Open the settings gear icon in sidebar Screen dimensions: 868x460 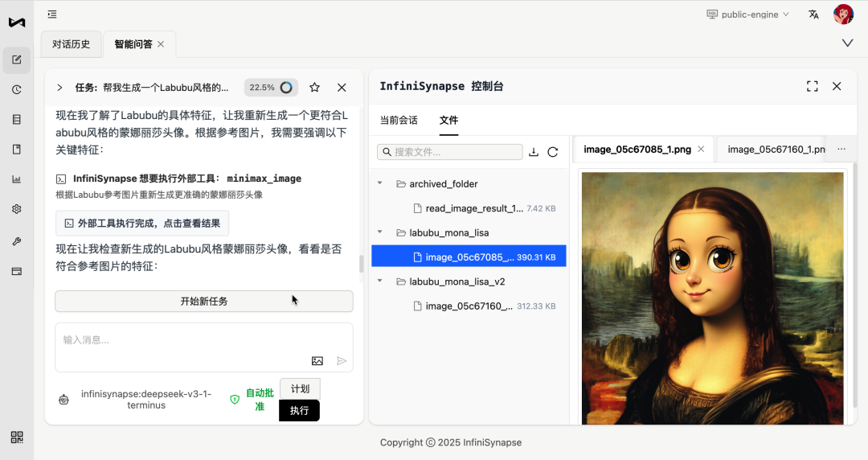[x=17, y=209]
